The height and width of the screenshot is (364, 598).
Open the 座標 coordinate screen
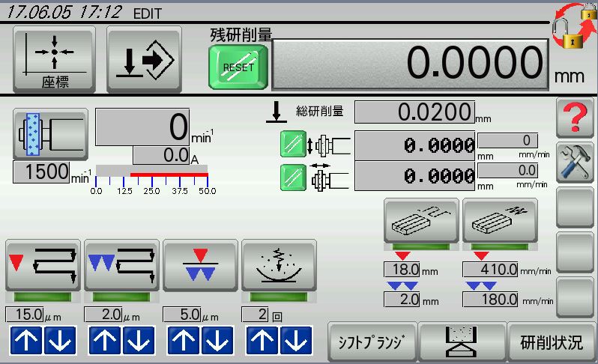tap(54, 59)
